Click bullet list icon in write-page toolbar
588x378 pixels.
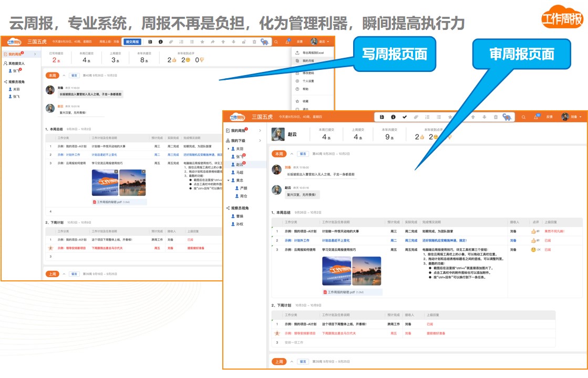point(192,41)
